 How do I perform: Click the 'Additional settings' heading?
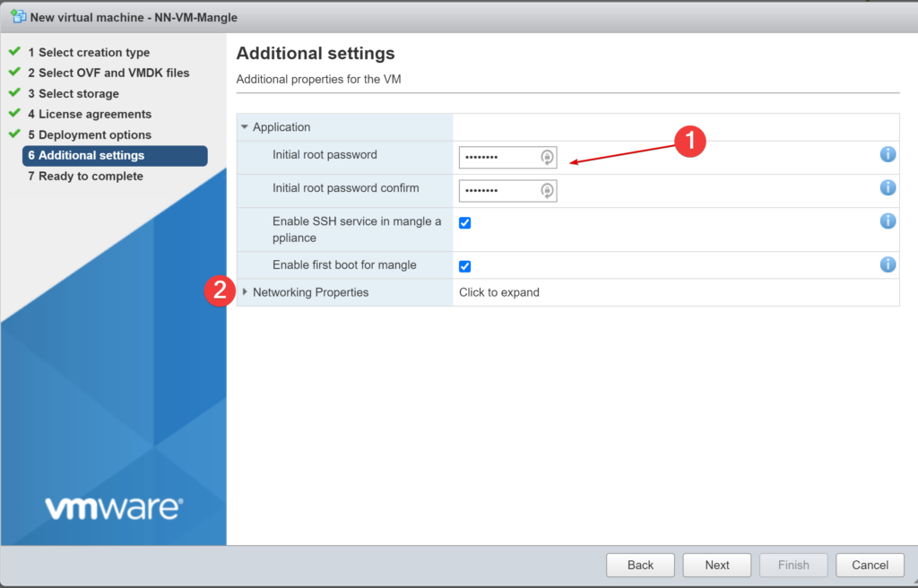[x=316, y=53]
